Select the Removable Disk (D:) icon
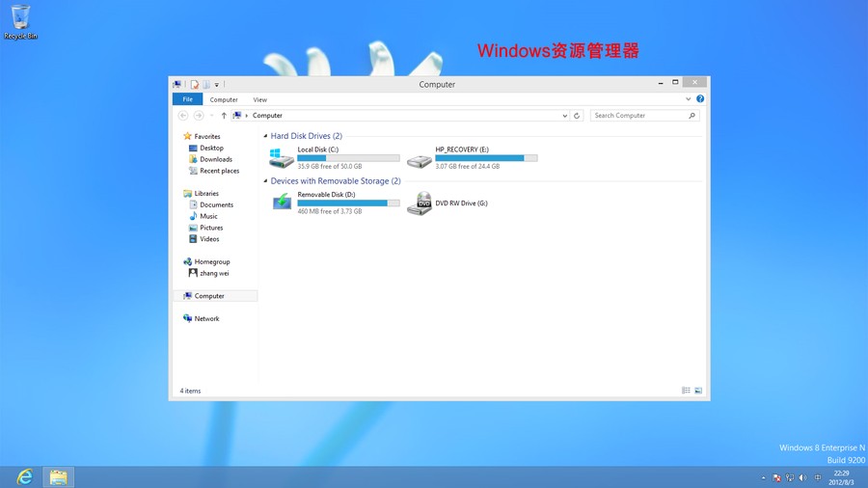Viewport: 868px width, 488px height. coord(282,203)
